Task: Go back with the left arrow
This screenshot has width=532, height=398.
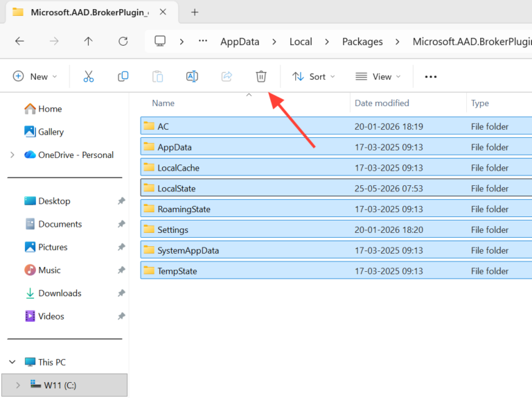Action: (19, 42)
